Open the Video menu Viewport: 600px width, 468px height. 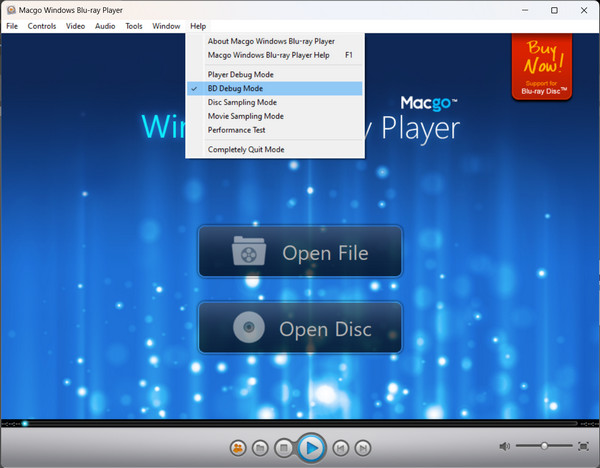(75, 26)
